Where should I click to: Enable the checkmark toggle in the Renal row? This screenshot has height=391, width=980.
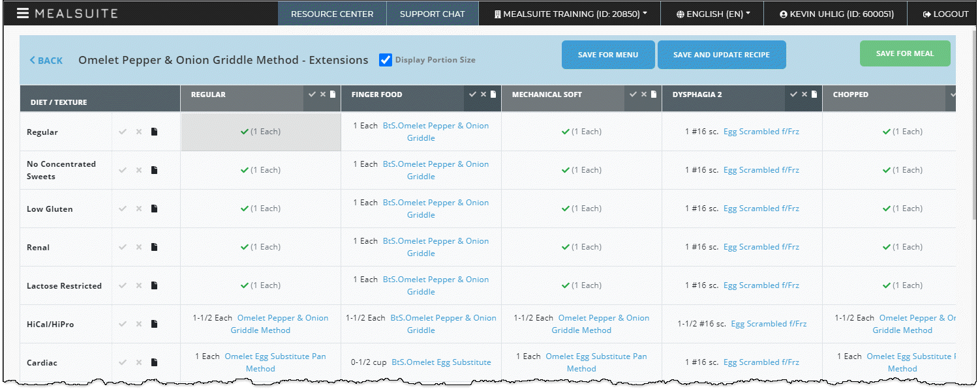pyautogui.click(x=122, y=247)
